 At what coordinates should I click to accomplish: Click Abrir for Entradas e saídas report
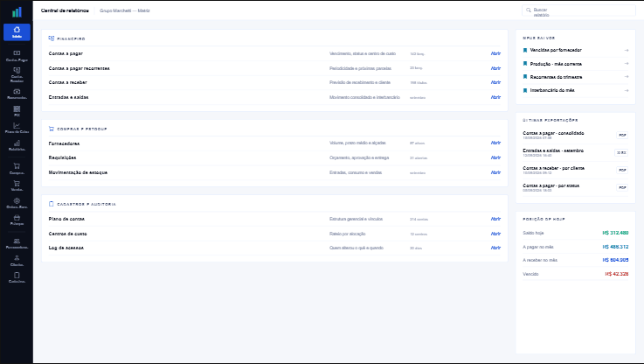495,97
